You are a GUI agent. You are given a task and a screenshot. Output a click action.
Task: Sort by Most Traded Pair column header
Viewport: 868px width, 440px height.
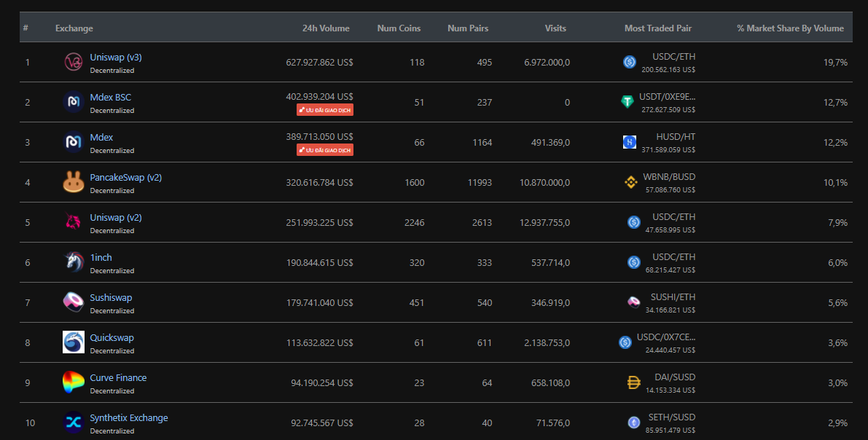pyautogui.click(x=658, y=28)
